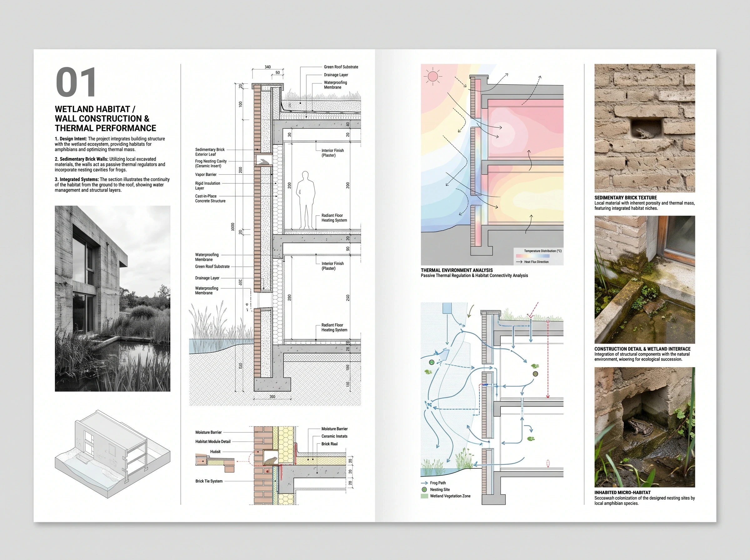Click the 'Wetland Vegetation Zone' legend text
Image resolution: width=750 pixels, height=560 pixels.
(x=450, y=496)
